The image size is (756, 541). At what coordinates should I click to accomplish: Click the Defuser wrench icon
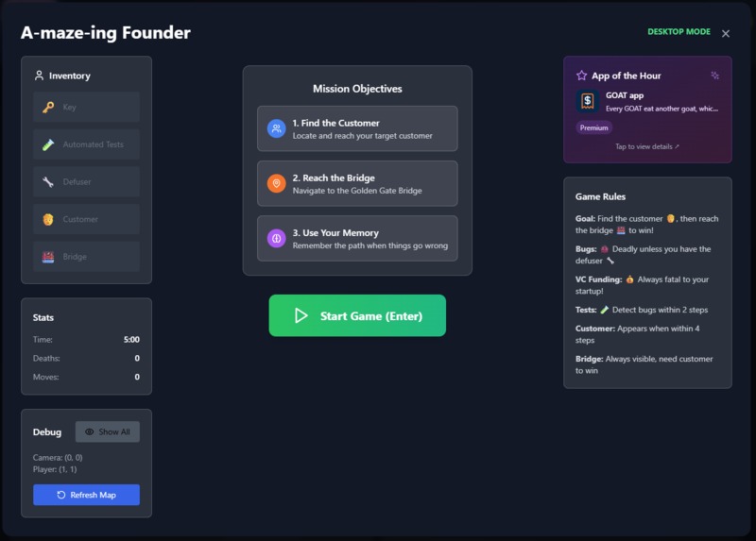(48, 181)
